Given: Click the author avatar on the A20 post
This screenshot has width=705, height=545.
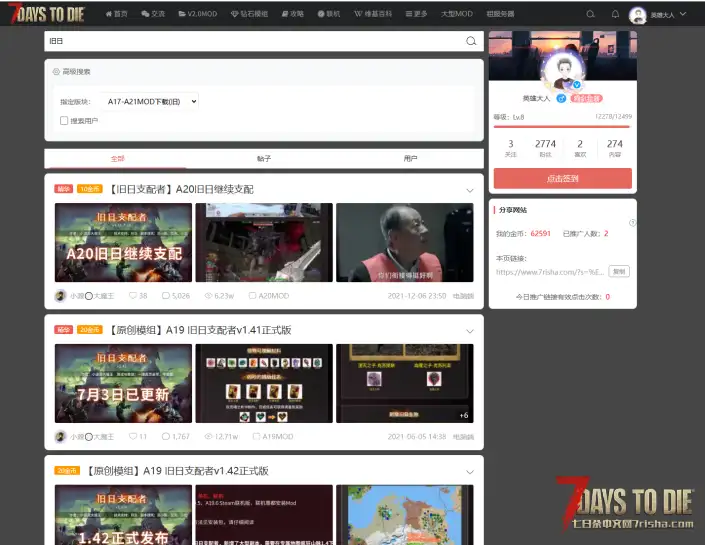Looking at the screenshot, I should pos(60,296).
